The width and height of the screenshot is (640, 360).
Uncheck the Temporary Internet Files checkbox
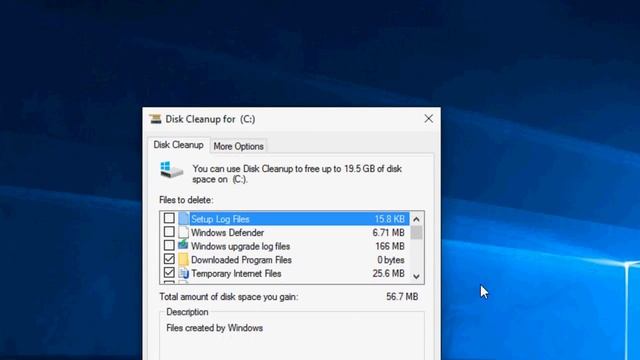click(x=169, y=273)
